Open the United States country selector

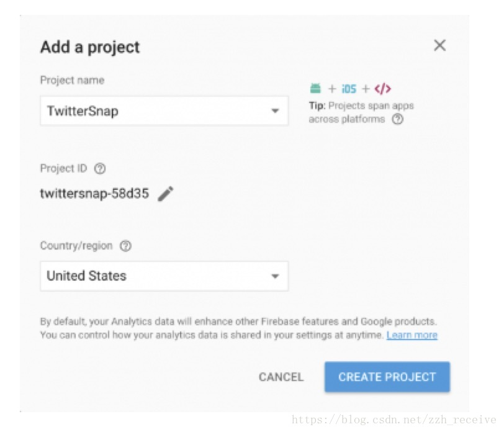click(x=164, y=276)
